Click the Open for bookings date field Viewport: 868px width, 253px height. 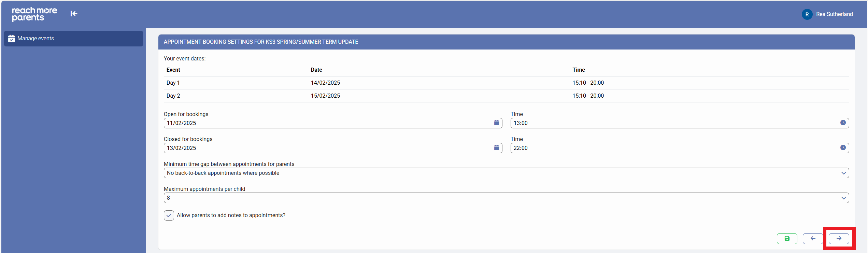328,123
